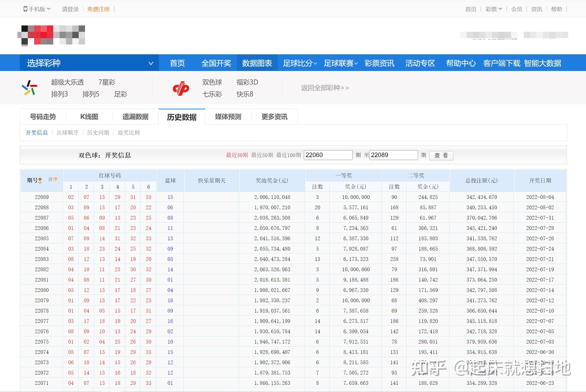Open the 资讯 top link
Image resolution: width=586 pixels, height=392 pixels.
click(536, 9)
